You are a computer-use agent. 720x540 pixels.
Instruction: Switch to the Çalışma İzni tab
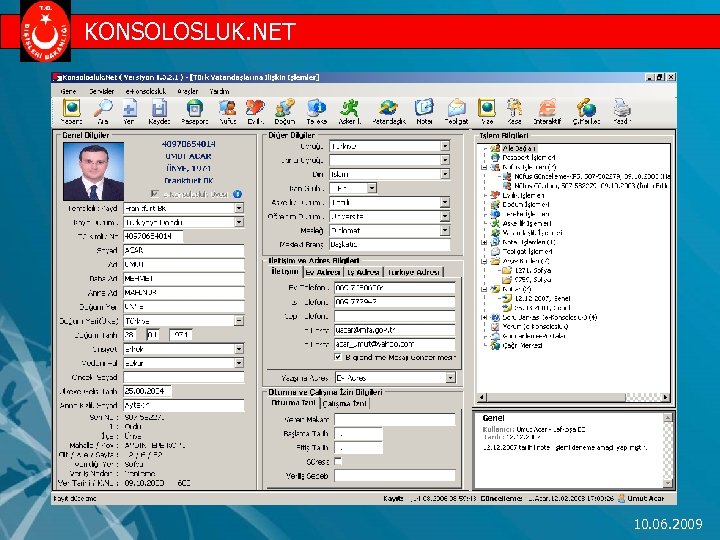pyautogui.click(x=344, y=404)
